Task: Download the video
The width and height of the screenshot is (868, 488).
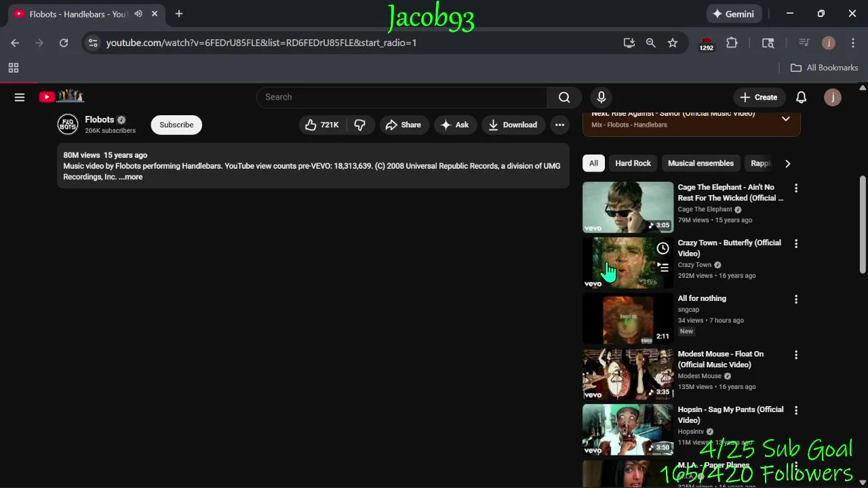Action: [513, 125]
